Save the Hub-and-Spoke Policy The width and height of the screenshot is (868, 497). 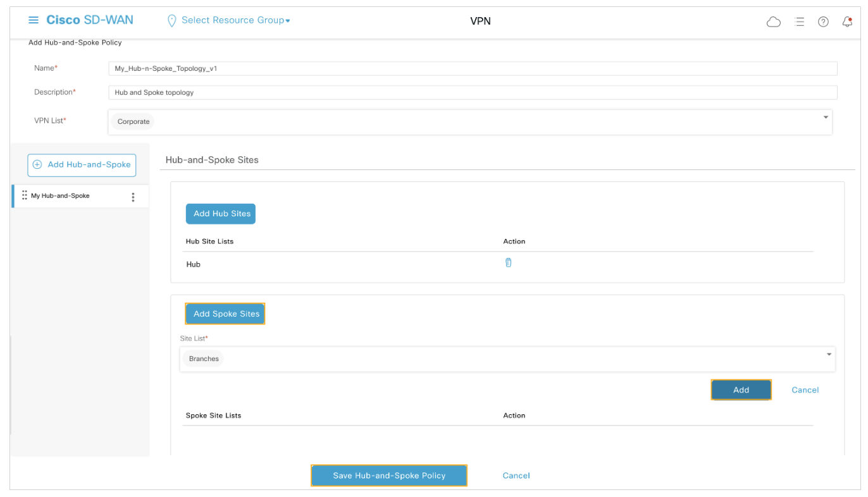click(389, 476)
